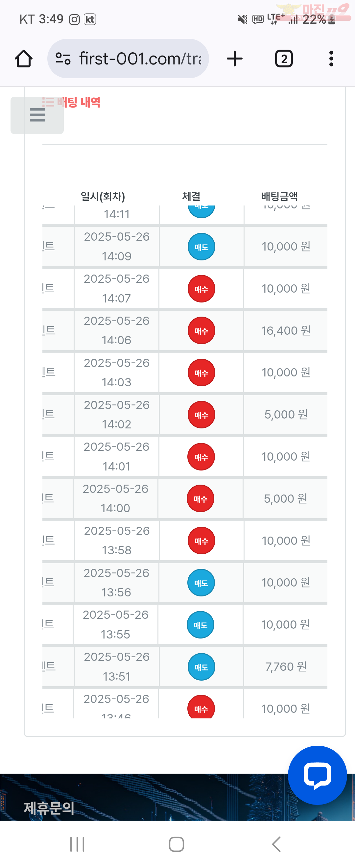355x868 pixels.
Task: Open the tab switcher showing 2 tabs
Action: 284,59
